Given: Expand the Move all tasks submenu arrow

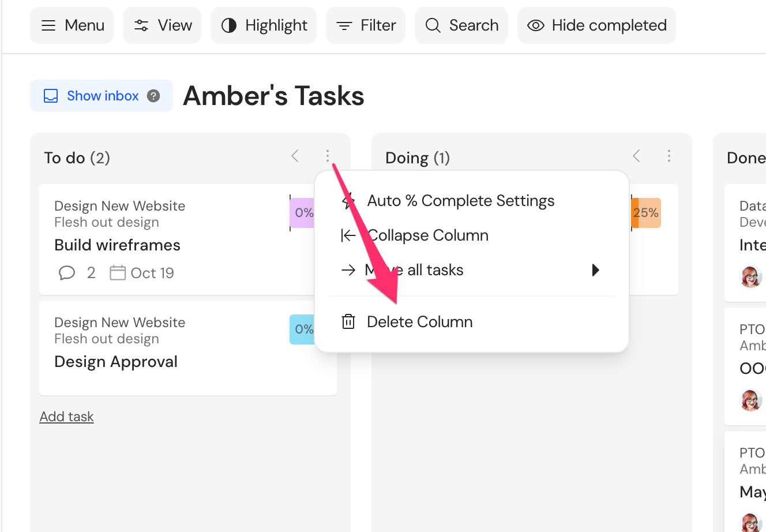Looking at the screenshot, I should [596, 270].
